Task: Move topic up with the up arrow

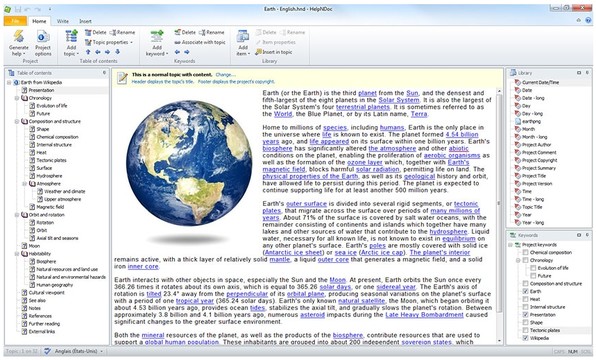Action: point(88,52)
